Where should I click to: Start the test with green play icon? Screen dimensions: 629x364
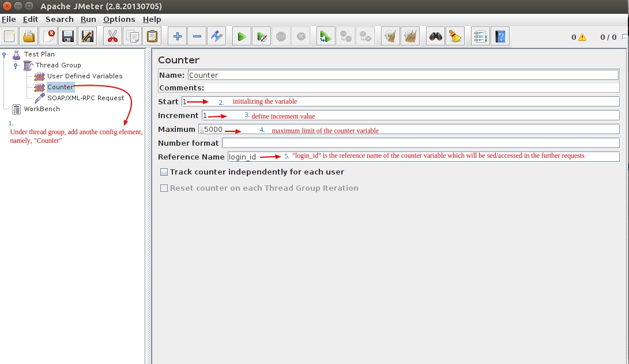click(242, 36)
